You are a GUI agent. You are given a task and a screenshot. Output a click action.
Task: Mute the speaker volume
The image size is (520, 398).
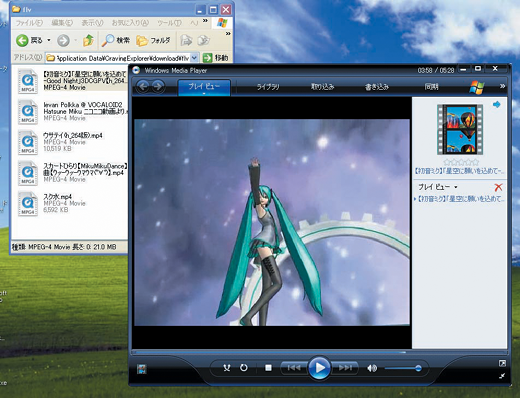(x=372, y=368)
